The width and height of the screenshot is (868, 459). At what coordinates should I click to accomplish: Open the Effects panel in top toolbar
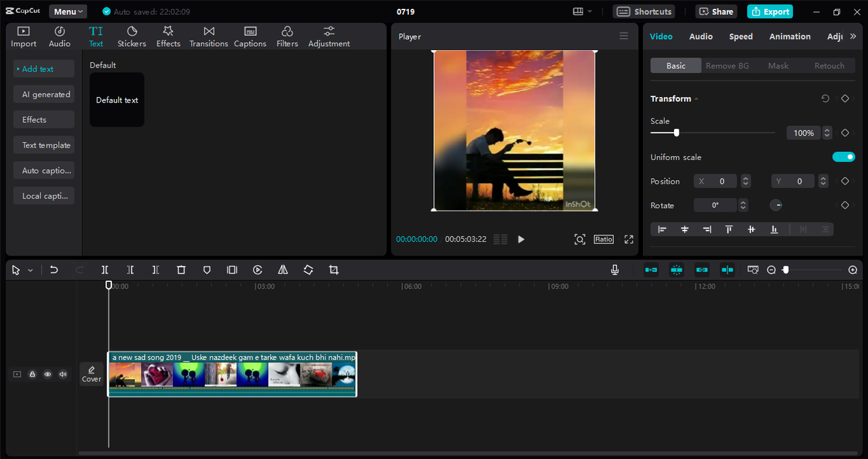tap(168, 37)
